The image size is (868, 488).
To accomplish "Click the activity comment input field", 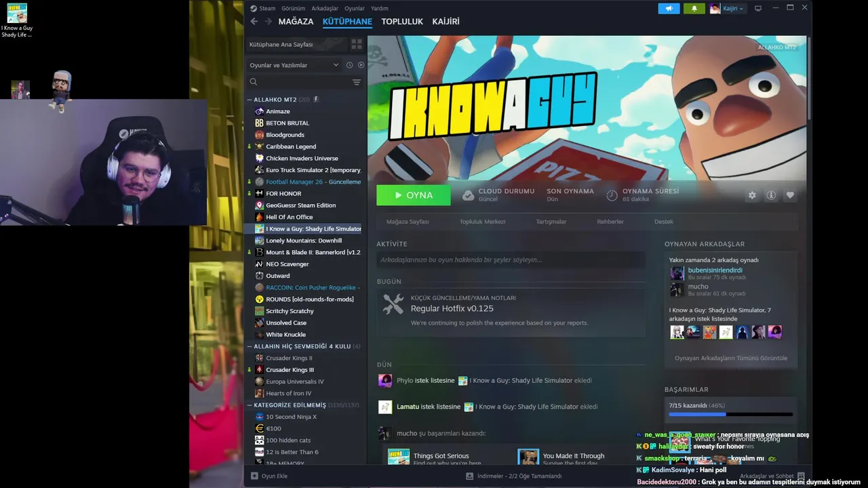I will pyautogui.click(x=511, y=260).
